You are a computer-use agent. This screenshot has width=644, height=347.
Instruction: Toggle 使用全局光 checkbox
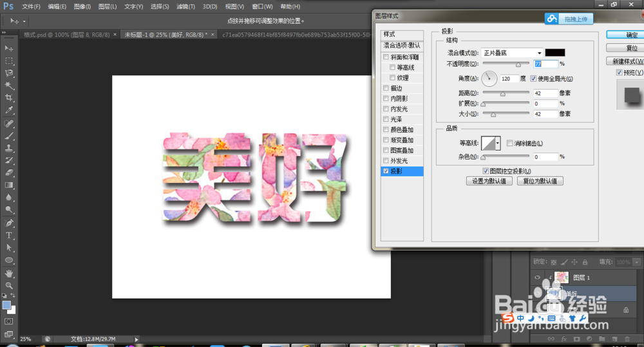coord(533,79)
